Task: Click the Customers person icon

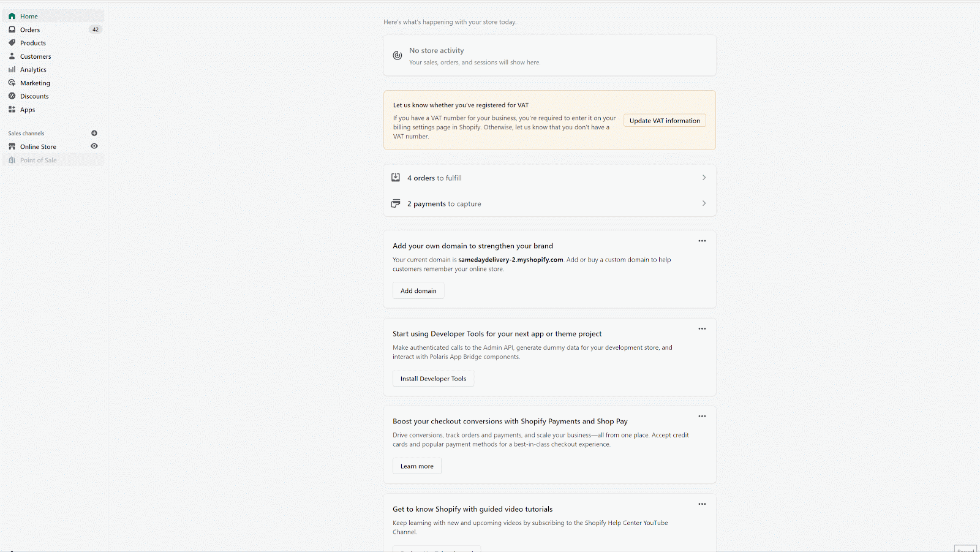Action: tap(12, 56)
